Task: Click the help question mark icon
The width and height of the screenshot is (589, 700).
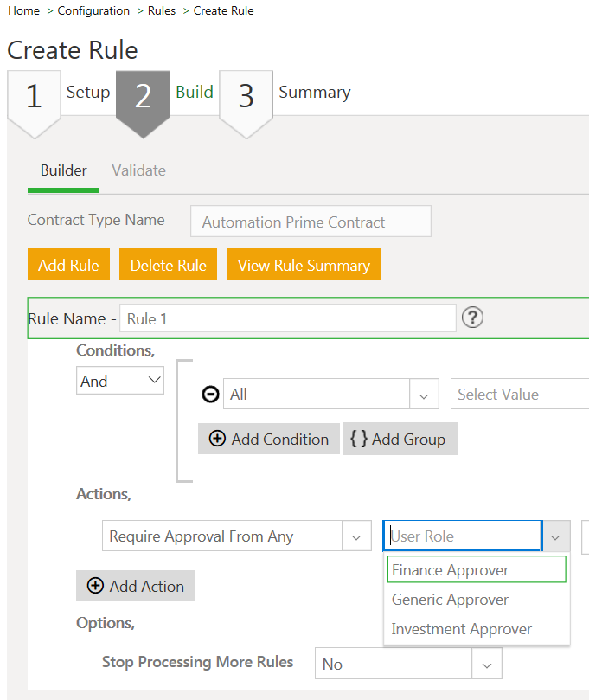Action: tap(472, 318)
